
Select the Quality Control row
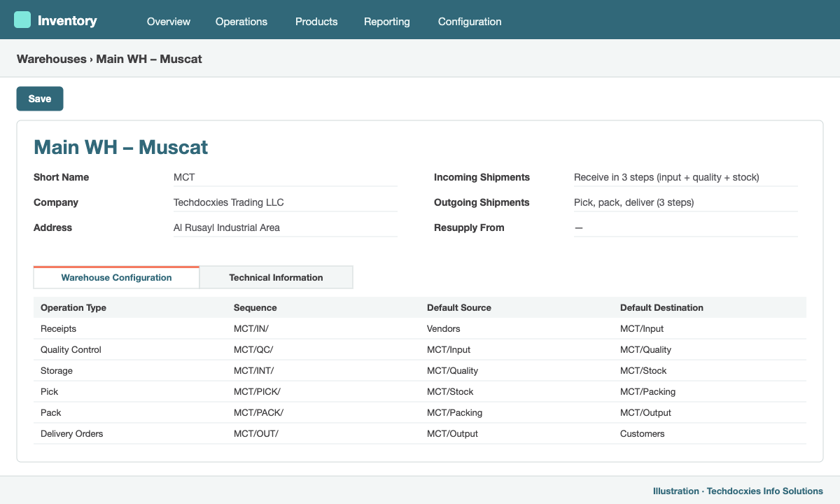(420, 349)
